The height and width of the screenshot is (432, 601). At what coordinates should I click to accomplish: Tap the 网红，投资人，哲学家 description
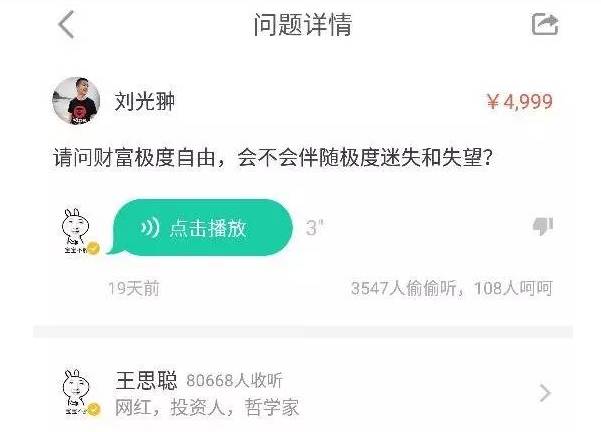207,407
